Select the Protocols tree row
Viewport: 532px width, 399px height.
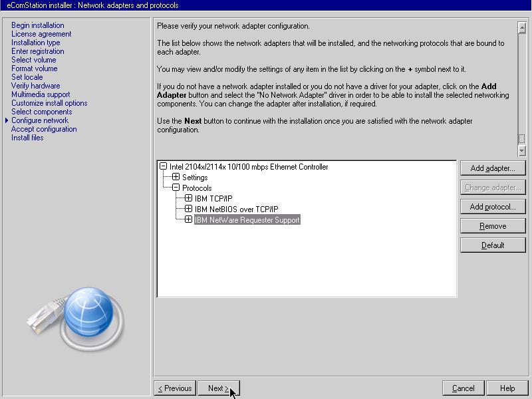[x=197, y=188]
